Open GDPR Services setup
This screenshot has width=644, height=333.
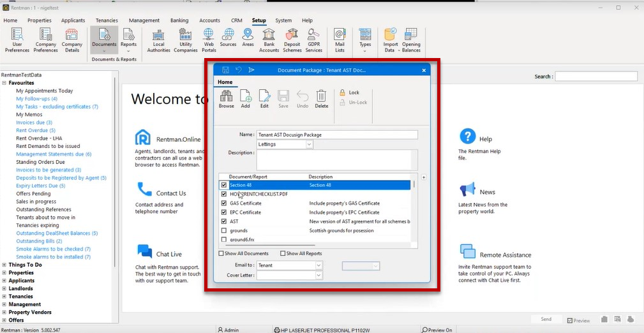click(314, 40)
